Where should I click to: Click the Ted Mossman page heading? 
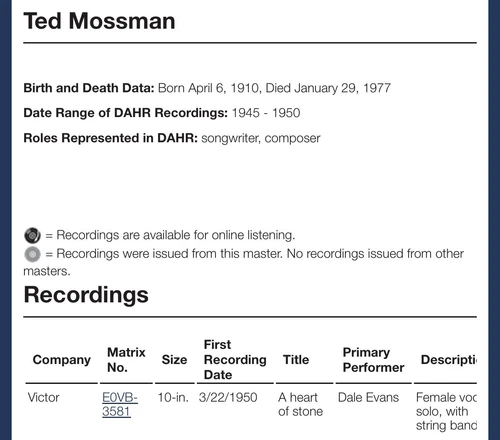pos(99,21)
